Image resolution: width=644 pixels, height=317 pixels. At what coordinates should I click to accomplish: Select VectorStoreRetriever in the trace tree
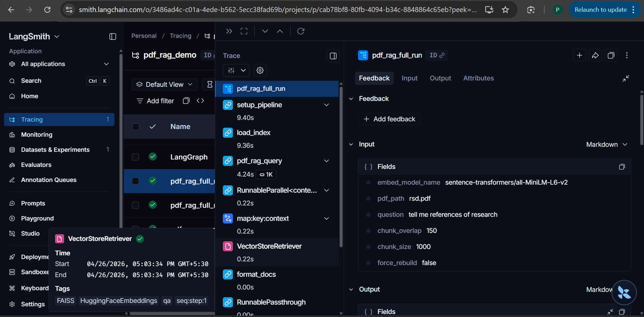(277, 252)
